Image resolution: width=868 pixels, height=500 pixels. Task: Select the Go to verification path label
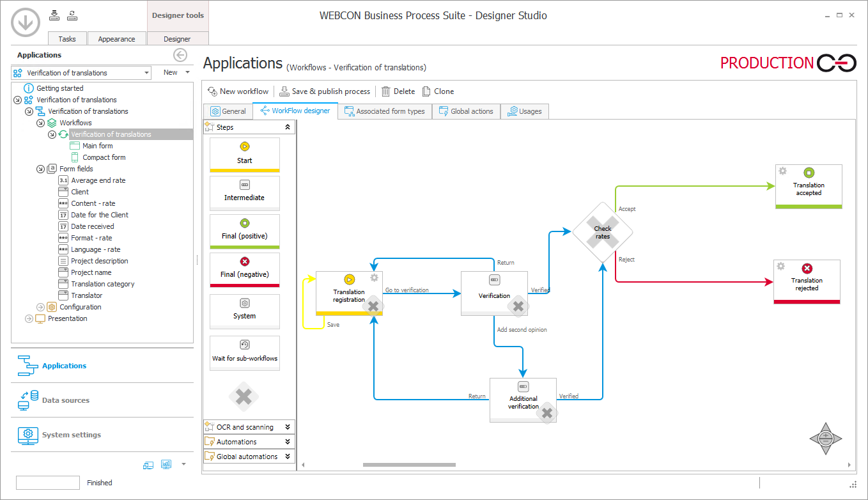(x=407, y=290)
